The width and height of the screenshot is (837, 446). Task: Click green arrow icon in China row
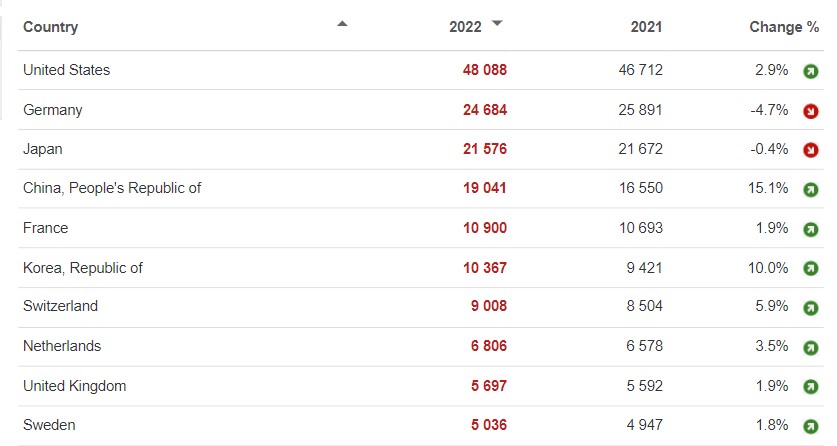(811, 189)
